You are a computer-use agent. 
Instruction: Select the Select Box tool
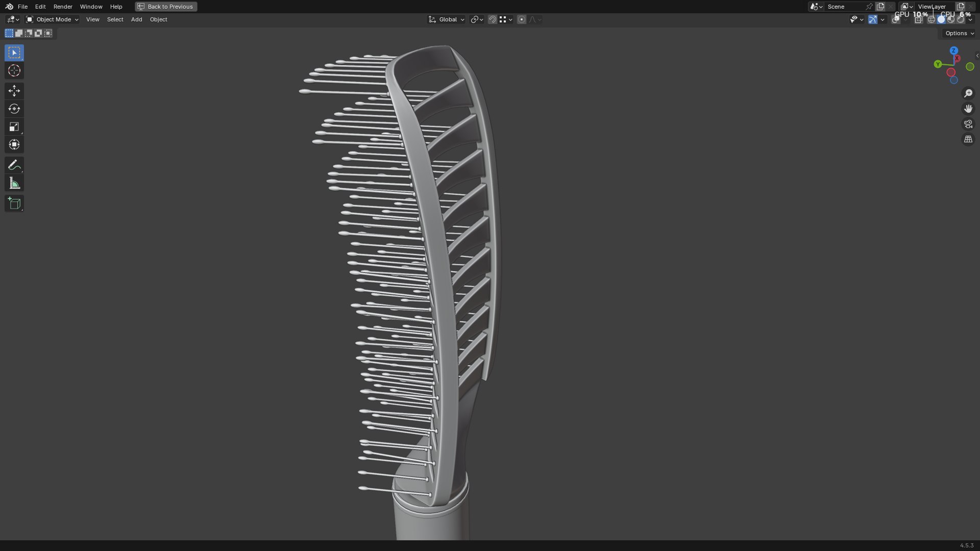point(14,53)
